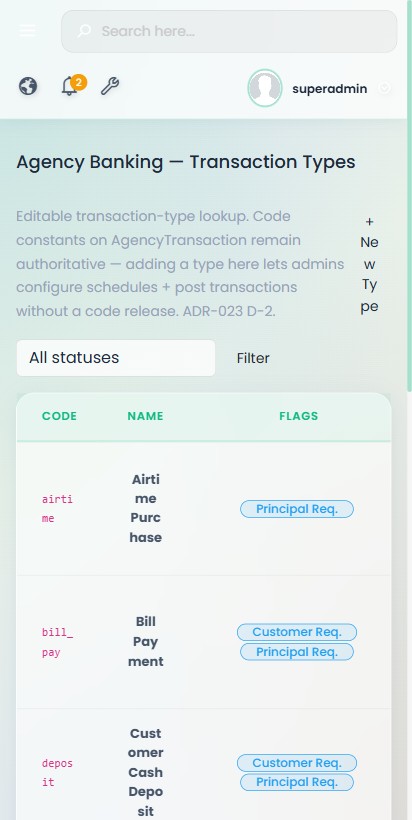Click Bill Payment Customer Req. badge
This screenshot has height=820, width=412.
point(297,632)
